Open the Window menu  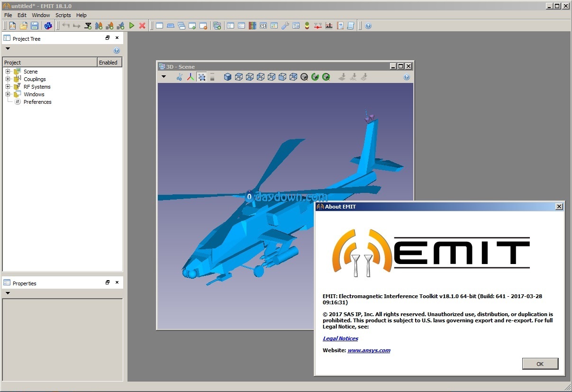pos(41,15)
